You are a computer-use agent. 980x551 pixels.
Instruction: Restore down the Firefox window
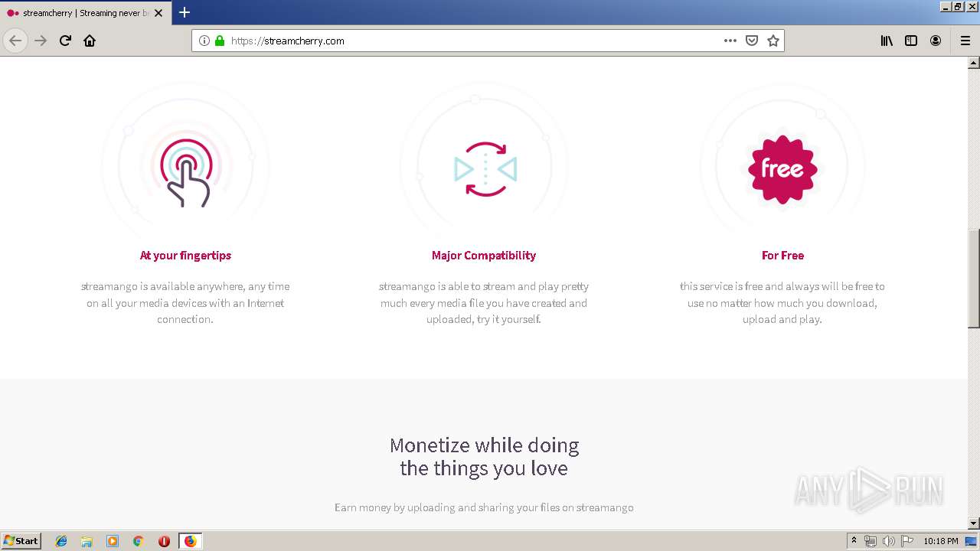point(959,6)
